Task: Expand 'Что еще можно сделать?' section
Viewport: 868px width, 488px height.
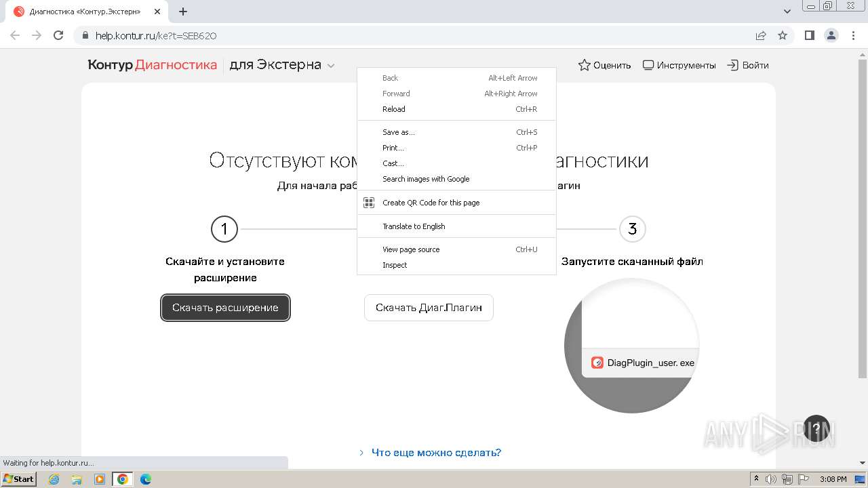Action: (x=430, y=453)
